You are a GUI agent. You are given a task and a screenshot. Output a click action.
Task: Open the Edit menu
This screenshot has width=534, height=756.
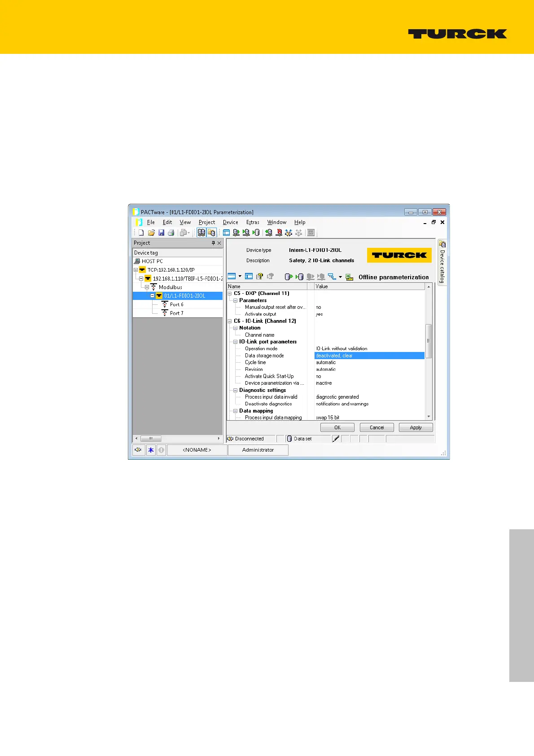(x=167, y=222)
